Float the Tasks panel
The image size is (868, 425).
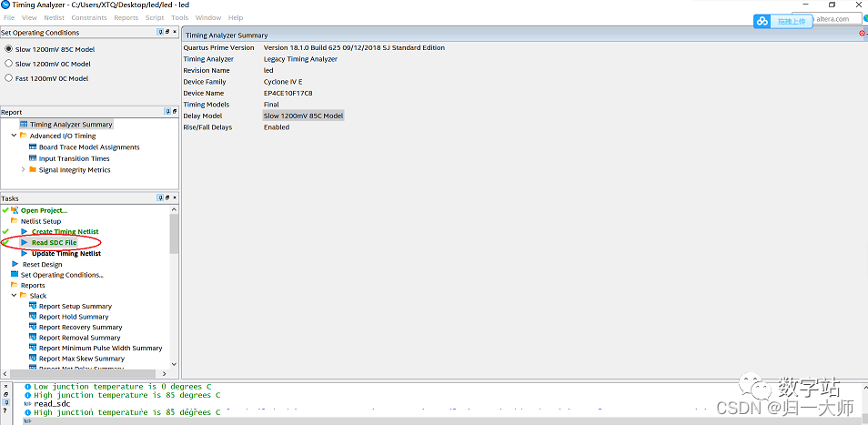click(167, 197)
